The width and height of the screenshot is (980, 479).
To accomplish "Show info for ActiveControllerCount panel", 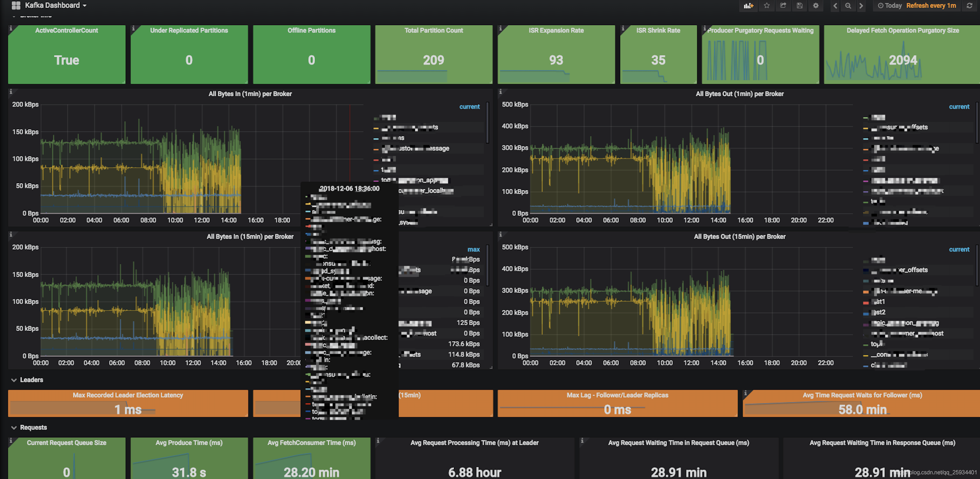I will 11,28.
